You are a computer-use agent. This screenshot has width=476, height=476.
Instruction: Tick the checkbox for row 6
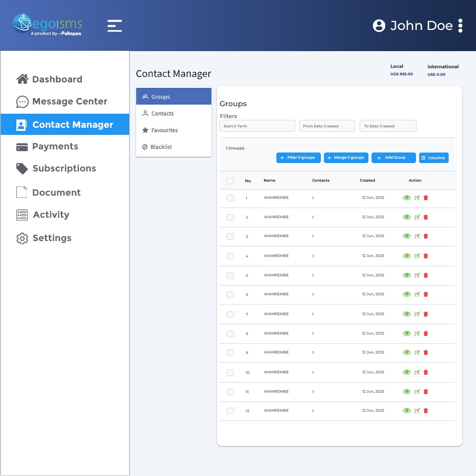[231, 294]
